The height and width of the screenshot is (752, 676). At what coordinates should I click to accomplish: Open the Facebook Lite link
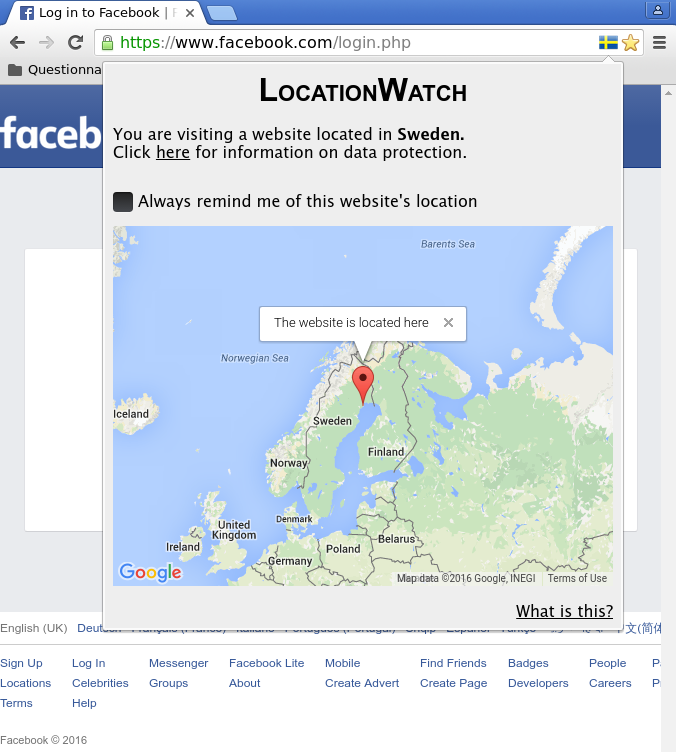(267, 663)
